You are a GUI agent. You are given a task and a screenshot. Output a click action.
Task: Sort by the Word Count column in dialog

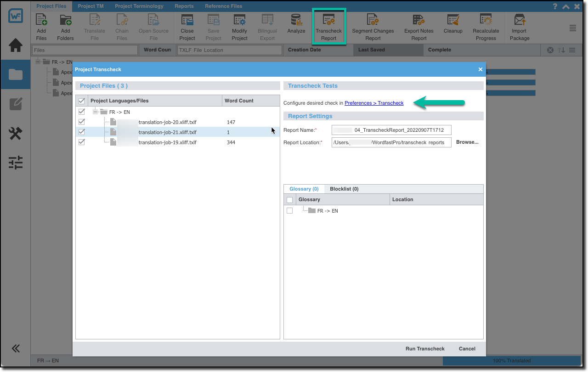click(x=251, y=101)
